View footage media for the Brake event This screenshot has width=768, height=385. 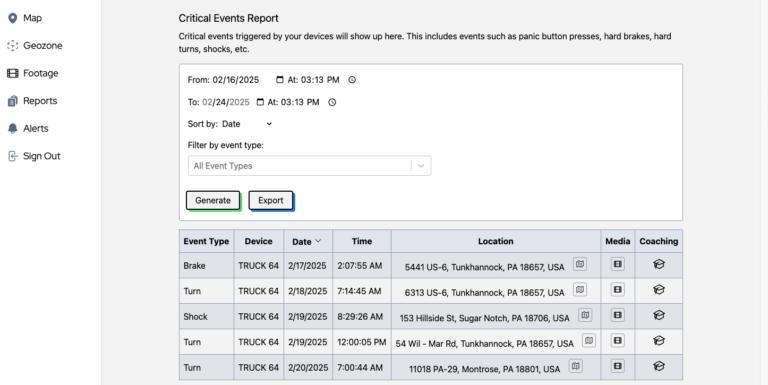(x=618, y=264)
